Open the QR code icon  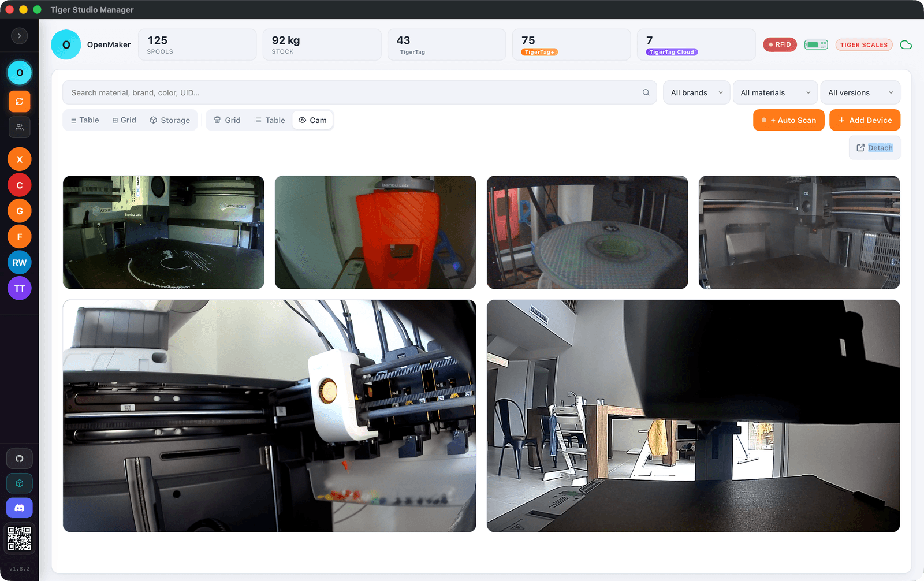pyautogui.click(x=20, y=538)
